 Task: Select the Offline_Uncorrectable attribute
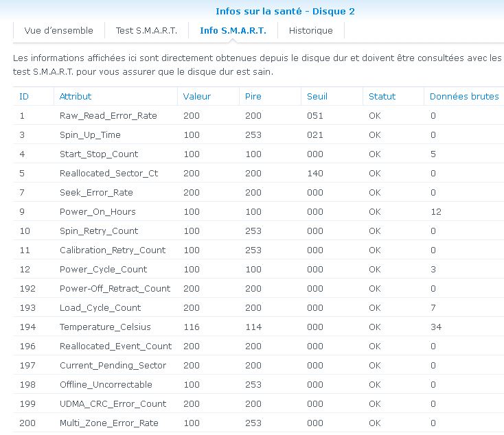[x=106, y=384]
